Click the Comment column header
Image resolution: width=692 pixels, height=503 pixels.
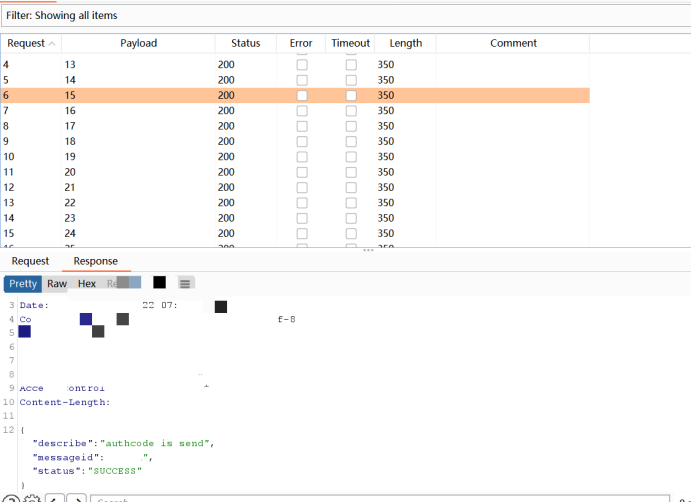[513, 43]
